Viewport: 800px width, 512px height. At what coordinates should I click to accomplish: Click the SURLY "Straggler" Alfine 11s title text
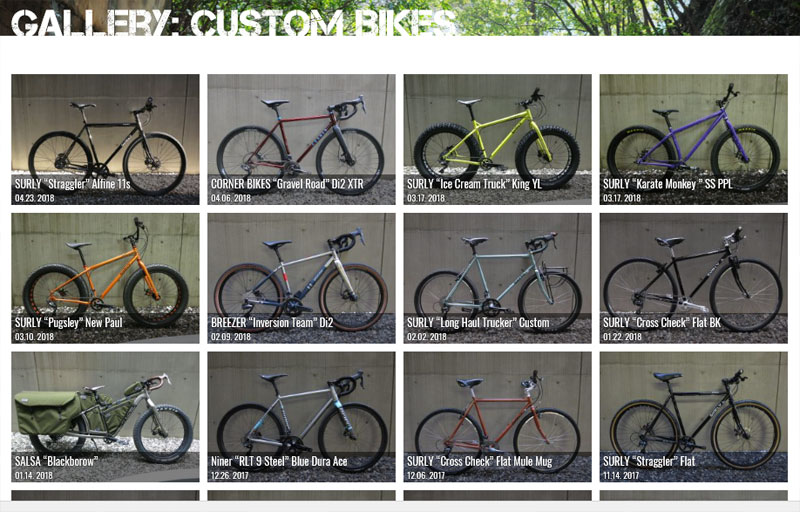coord(72,184)
